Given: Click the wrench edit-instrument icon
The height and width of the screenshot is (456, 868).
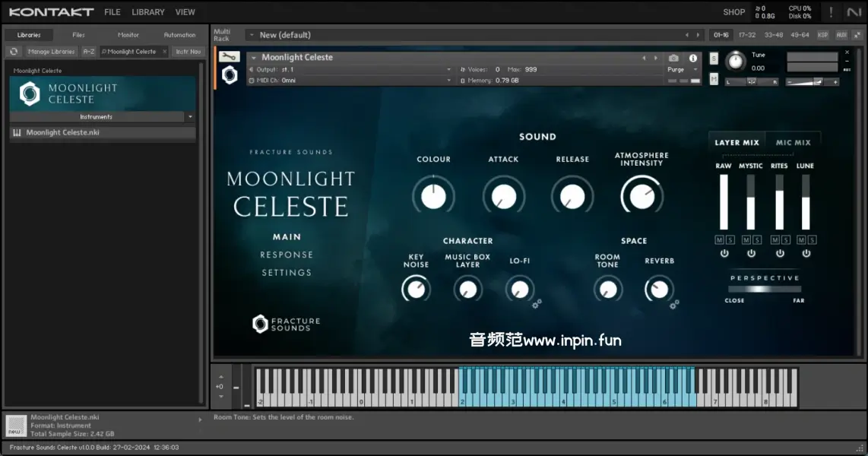Looking at the screenshot, I should [x=229, y=56].
